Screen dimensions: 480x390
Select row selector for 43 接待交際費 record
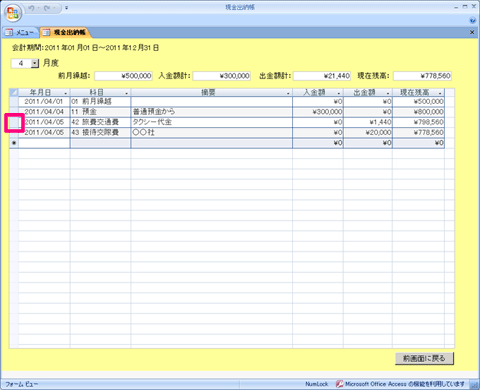click(14, 133)
